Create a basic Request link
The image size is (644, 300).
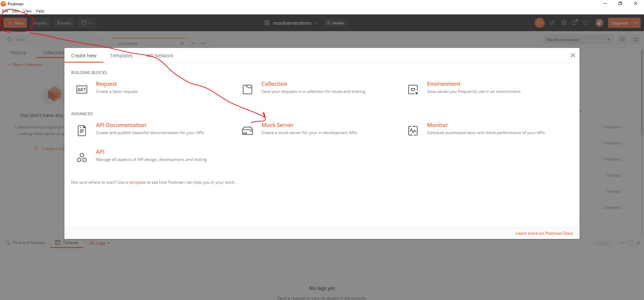[x=106, y=84]
